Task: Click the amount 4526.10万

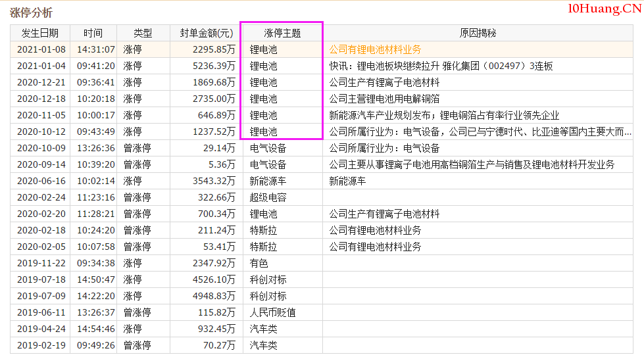Action: coord(214,279)
